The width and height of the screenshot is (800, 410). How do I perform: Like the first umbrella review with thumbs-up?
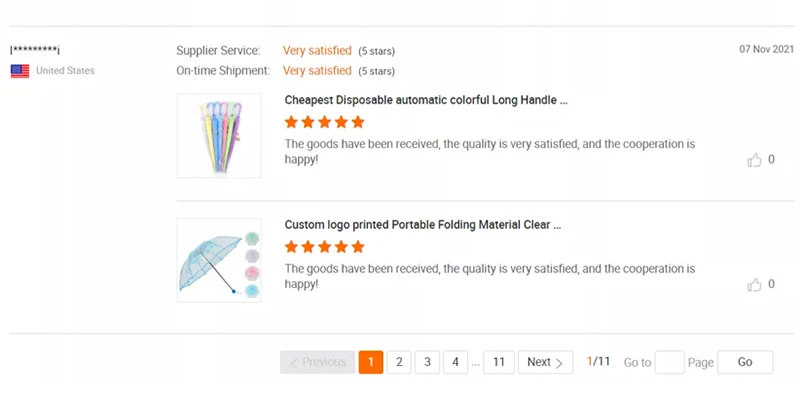point(755,160)
